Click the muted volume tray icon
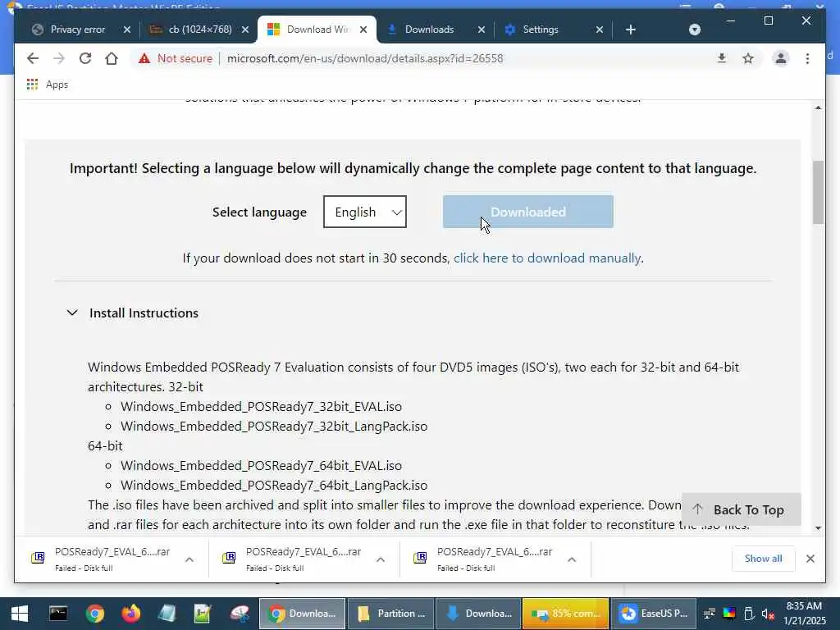Viewport: 840px width, 630px height. click(768, 614)
